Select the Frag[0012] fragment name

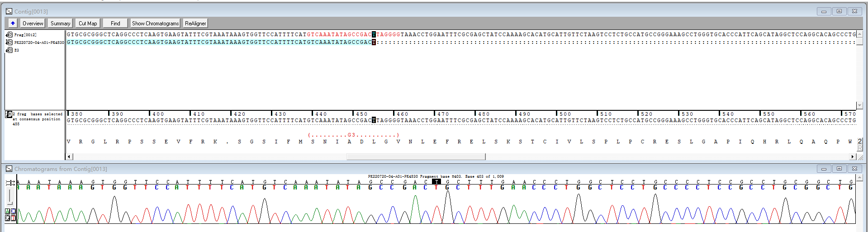(x=25, y=35)
